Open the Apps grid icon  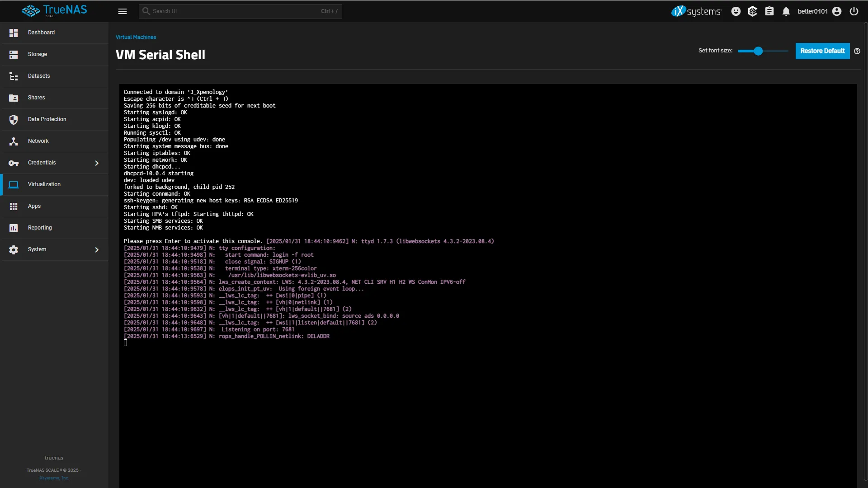pyautogui.click(x=14, y=206)
